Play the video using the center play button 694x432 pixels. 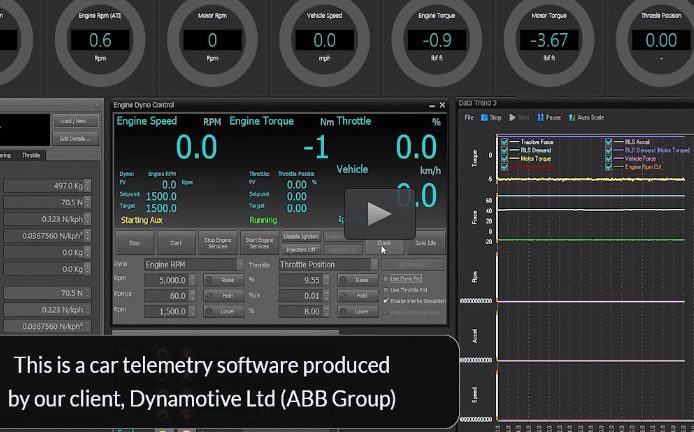pos(380,214)
